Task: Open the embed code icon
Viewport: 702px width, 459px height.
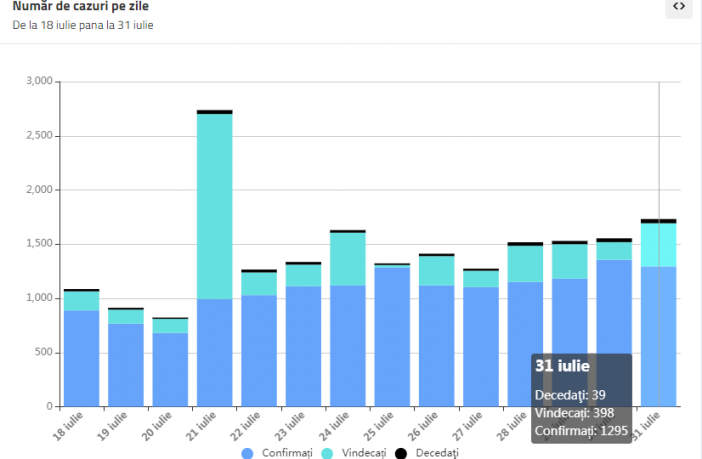Action: point(679,7)
